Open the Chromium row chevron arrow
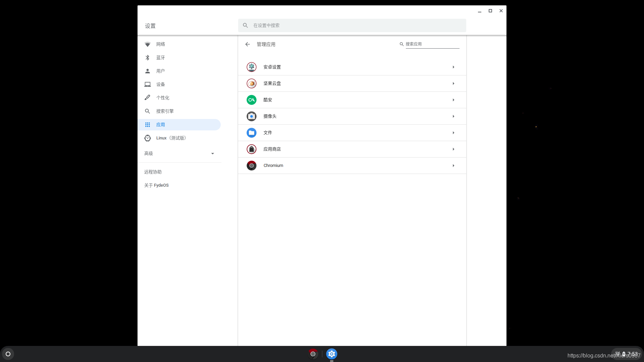The height and width of the screenshot is (362, 644). pyautogui.click(x=453, y=166)
